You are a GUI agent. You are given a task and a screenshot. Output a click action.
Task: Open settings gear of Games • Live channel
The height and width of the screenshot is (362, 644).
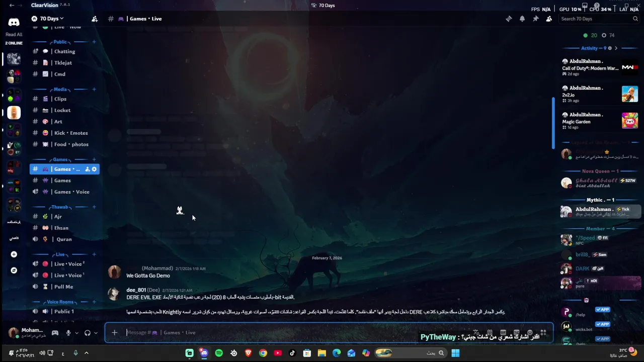click(94, 169)
